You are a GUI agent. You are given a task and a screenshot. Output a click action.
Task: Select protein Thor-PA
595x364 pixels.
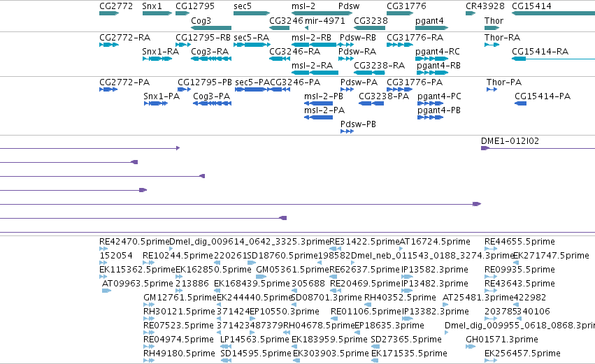tap(492, 89)
